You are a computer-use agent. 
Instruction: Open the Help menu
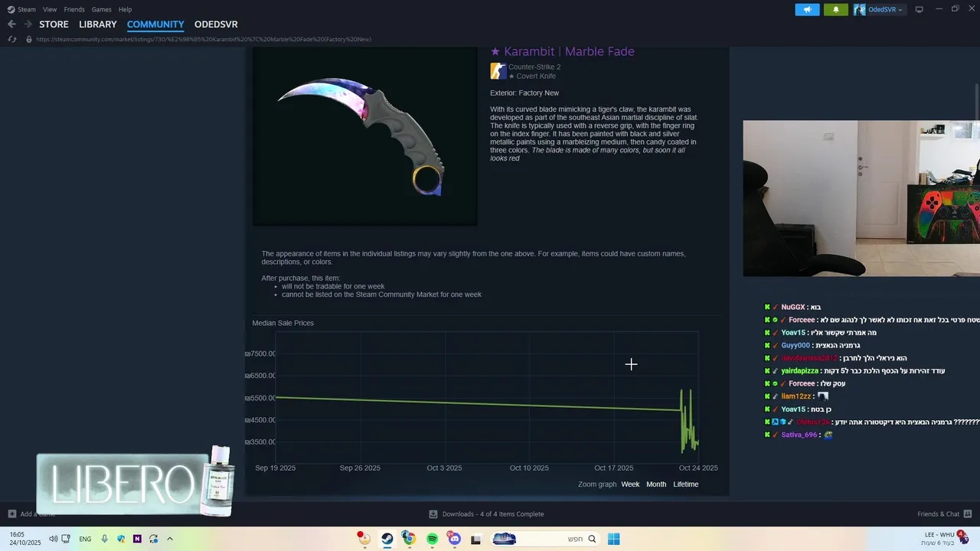point(125,9)
